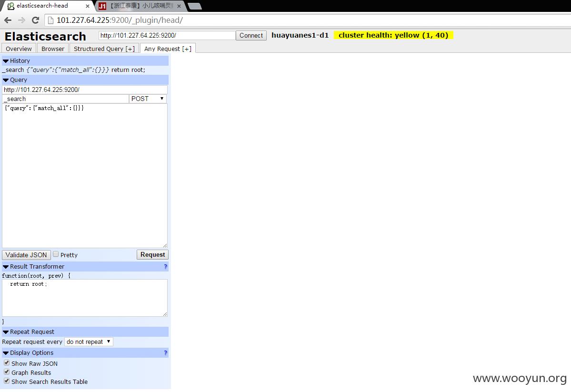Click the Elasticsearch title heading
571x392 pixels.
point(45,36)
